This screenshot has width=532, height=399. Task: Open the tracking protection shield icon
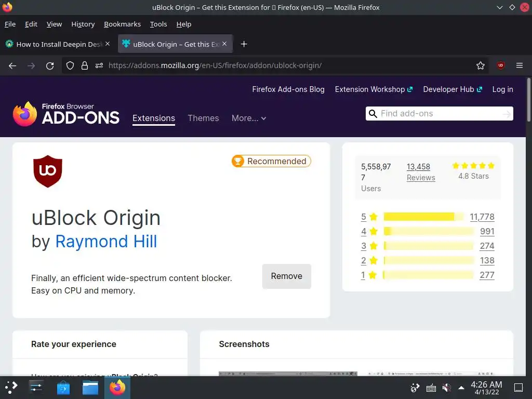click(x=70, y=65)
